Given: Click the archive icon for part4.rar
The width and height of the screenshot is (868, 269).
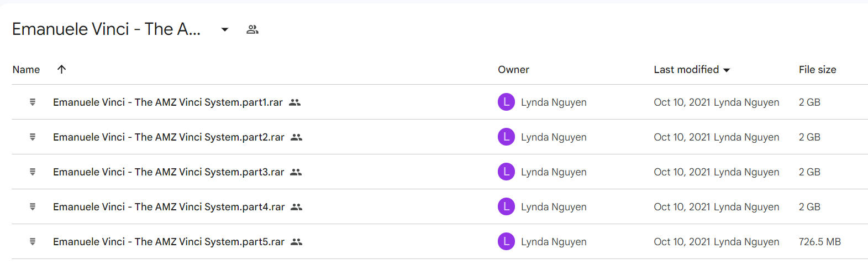Looking at the screenshot, I should [x=33, y=206].
